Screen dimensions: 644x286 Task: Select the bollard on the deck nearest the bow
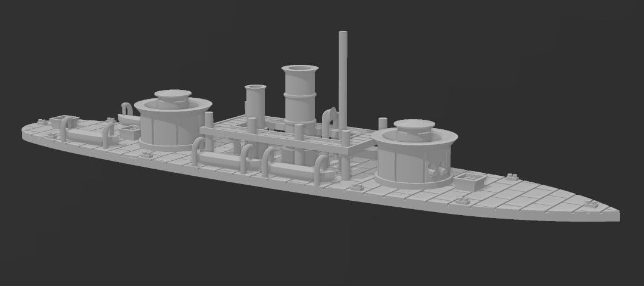(592, 203)
